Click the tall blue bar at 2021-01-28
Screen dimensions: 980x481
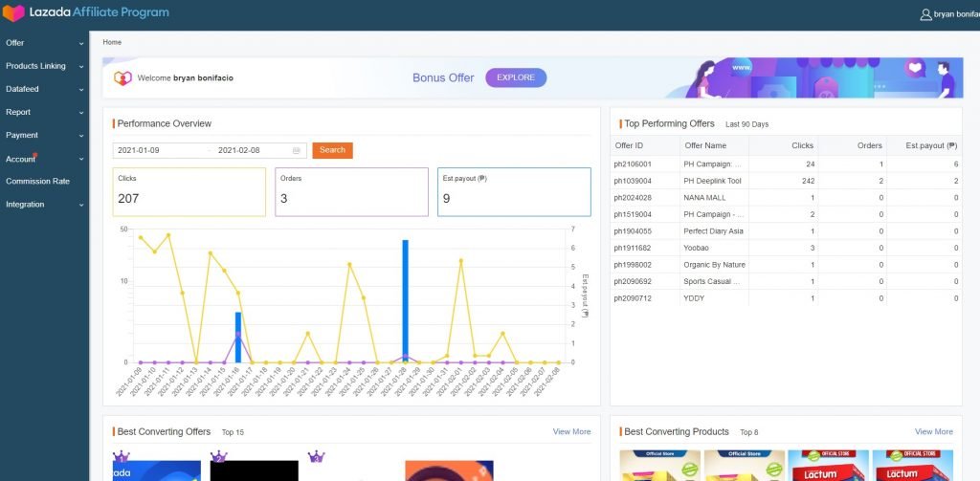(x=405, y=301)
